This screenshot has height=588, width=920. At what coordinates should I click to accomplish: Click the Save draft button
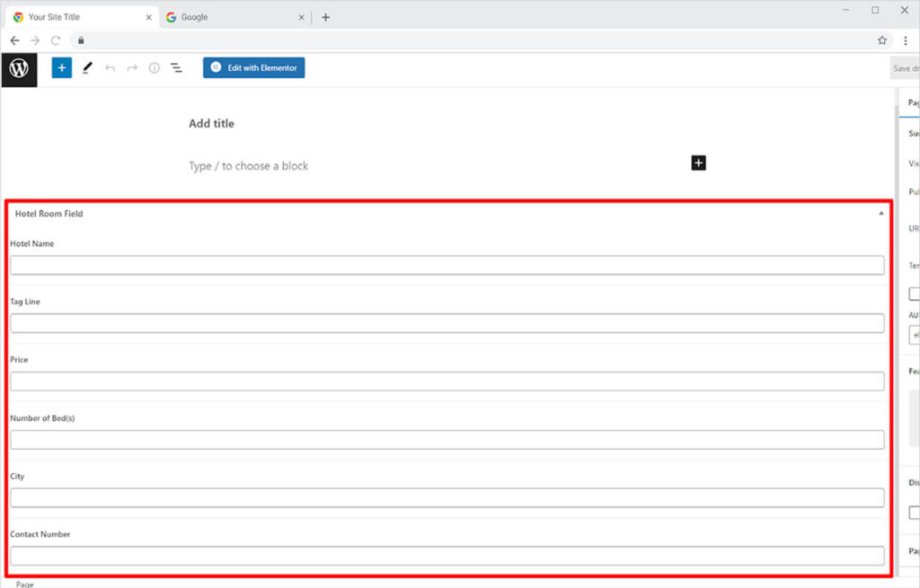[x=905, y=68]
